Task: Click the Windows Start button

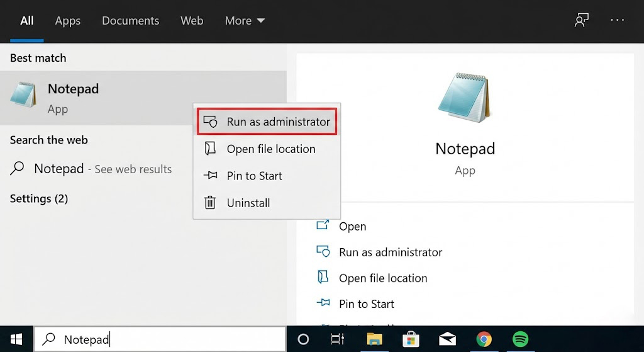Action: pos(16,339)
